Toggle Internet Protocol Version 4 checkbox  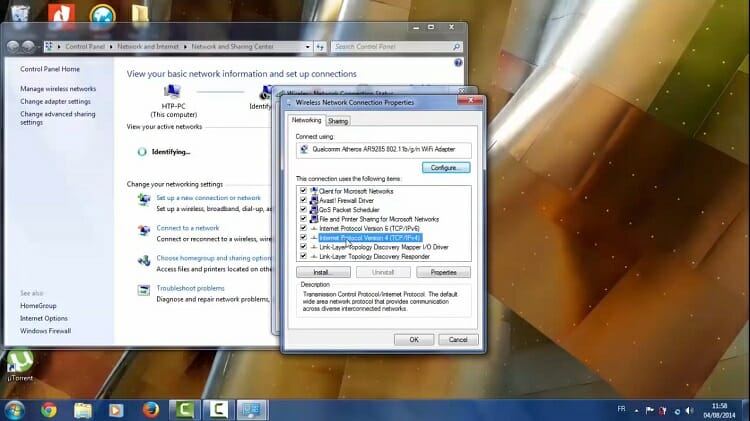coord(303,237)
